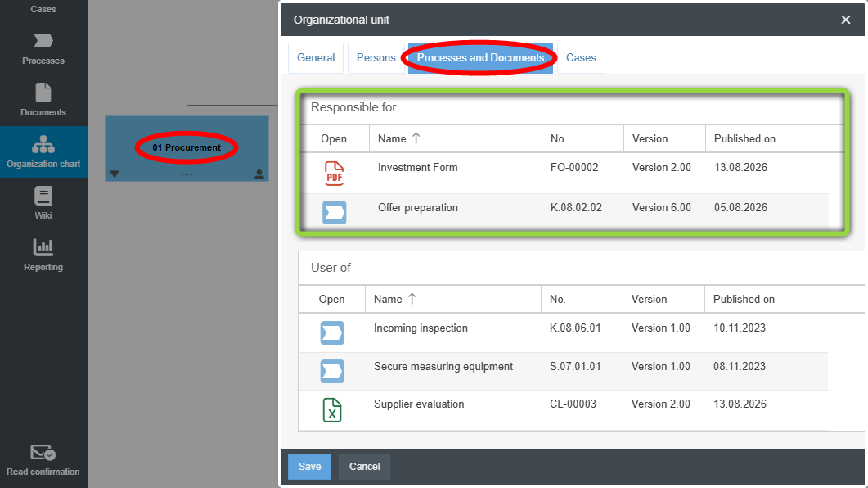Switch to the Persons tab
The width and height of the screenshot is (868, 488).
(376, 57)
